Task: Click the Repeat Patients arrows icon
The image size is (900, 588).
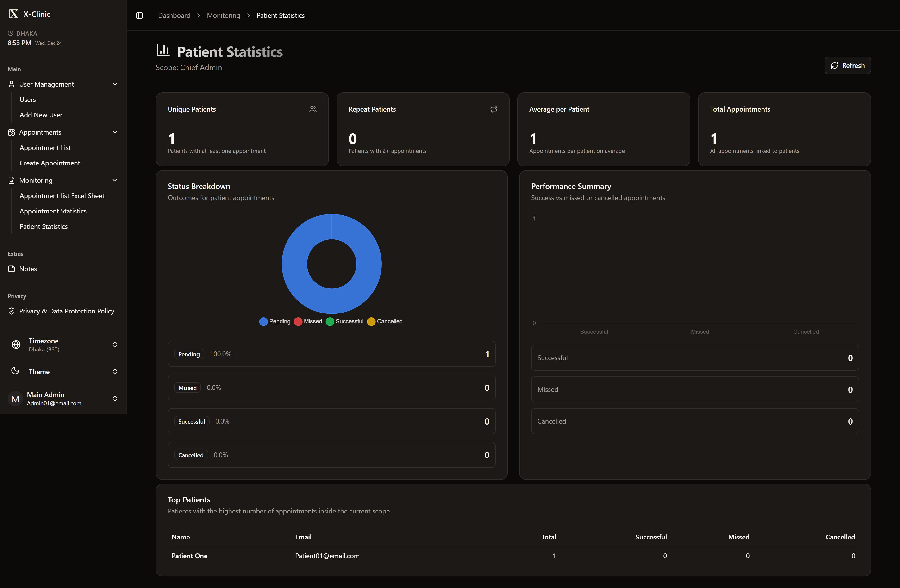Action: 494,109
